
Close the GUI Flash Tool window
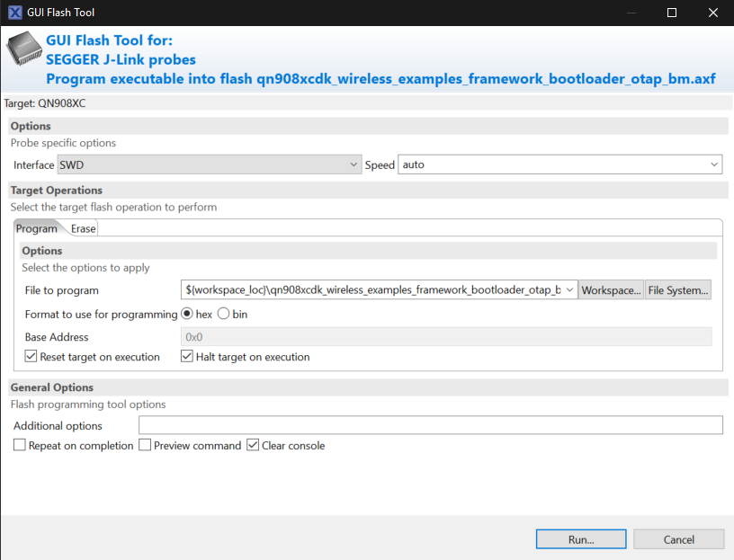tap(713, 13)
